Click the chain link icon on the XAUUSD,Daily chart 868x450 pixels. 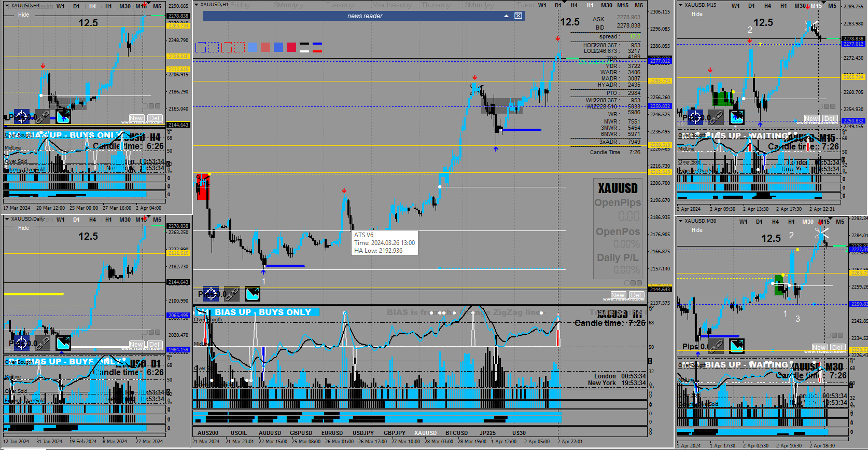42,343
